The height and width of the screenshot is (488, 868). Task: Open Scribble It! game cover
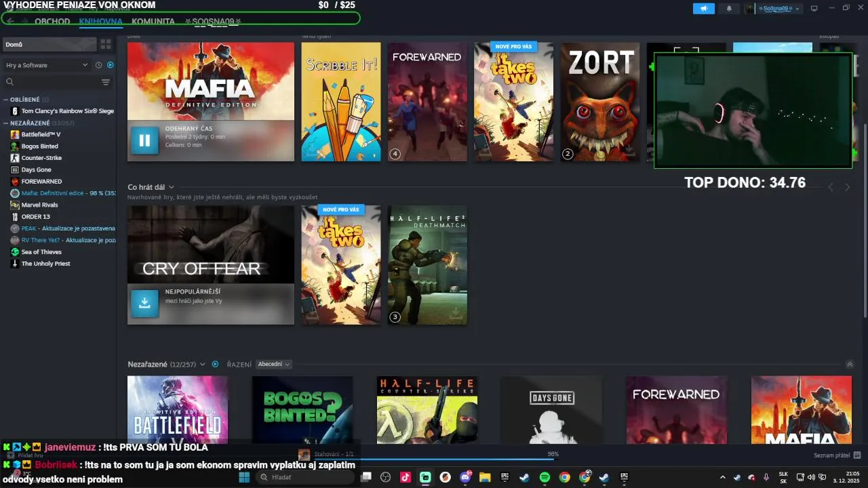(x=341, y=102)
